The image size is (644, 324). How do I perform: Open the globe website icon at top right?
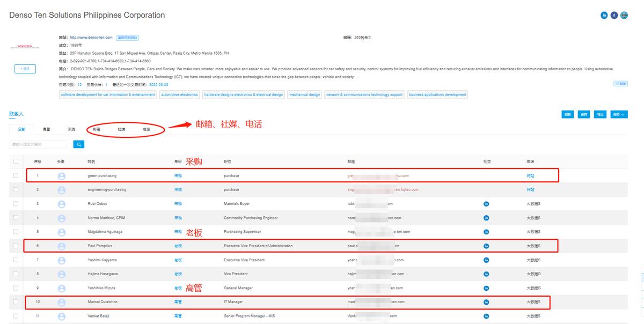click(x=624, y=15)
